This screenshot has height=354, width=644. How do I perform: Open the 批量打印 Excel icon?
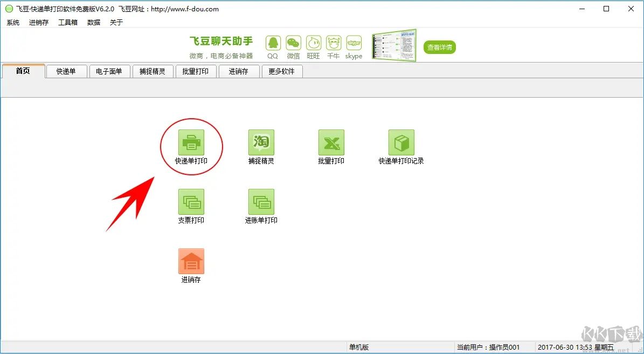(331, 142)
